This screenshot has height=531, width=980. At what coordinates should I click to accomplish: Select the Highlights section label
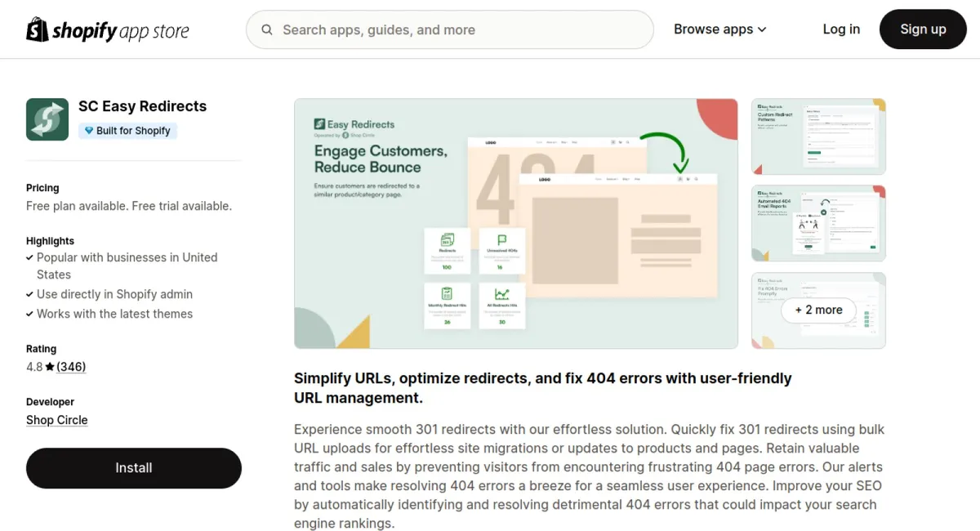click(x=50, y=241)
